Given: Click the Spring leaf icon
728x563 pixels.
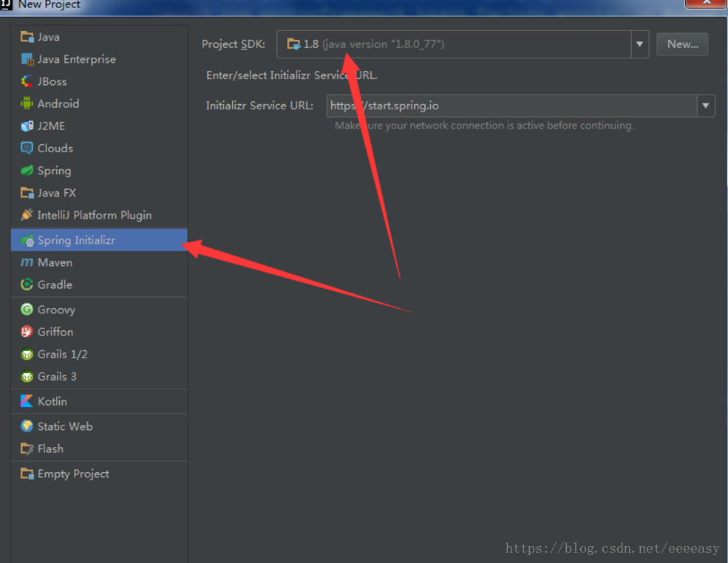Looking at the screenshot, I should point(27,171).
